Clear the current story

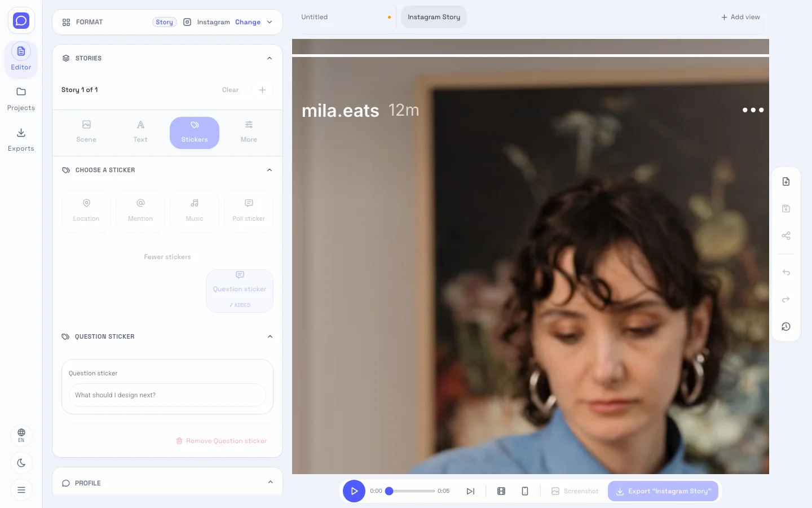point(230,90)
